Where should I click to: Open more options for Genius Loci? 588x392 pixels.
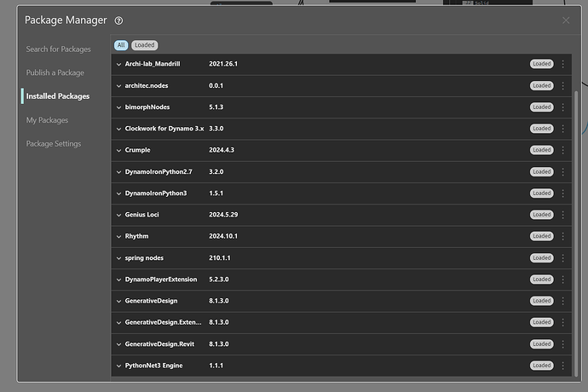coord(563,215)
